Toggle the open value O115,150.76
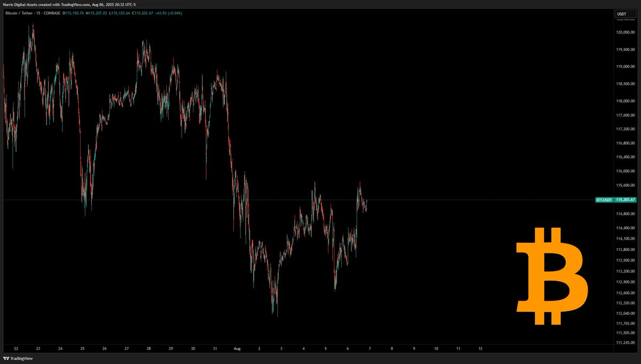Viewport: 641px width, 364px height. [x=73, y=13]
